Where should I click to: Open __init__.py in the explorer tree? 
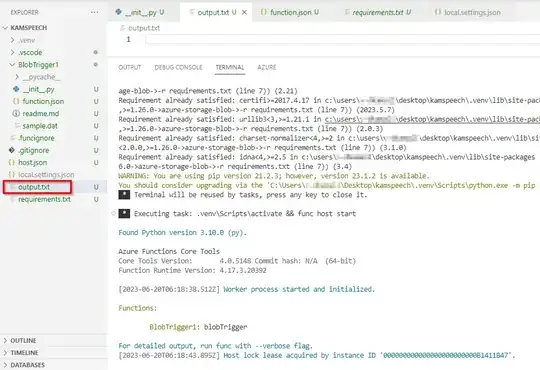[39, 90]
